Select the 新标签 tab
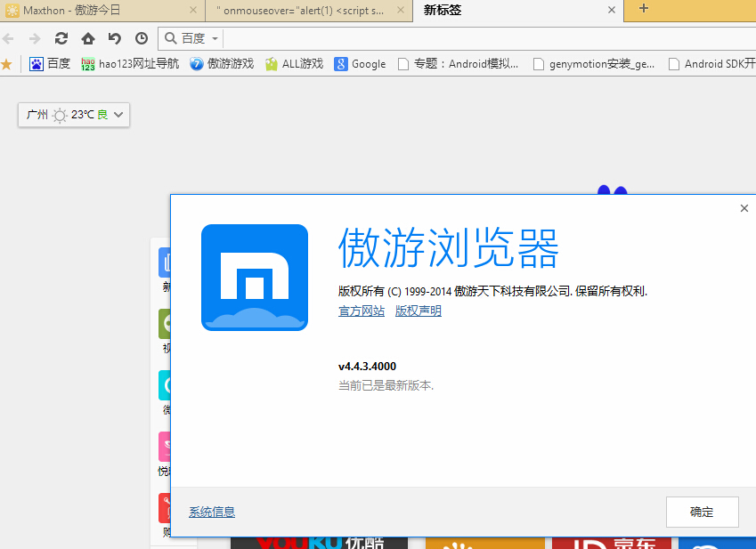Image resolution: width=756 pixels, height=549 pixels. pos(518,11)
